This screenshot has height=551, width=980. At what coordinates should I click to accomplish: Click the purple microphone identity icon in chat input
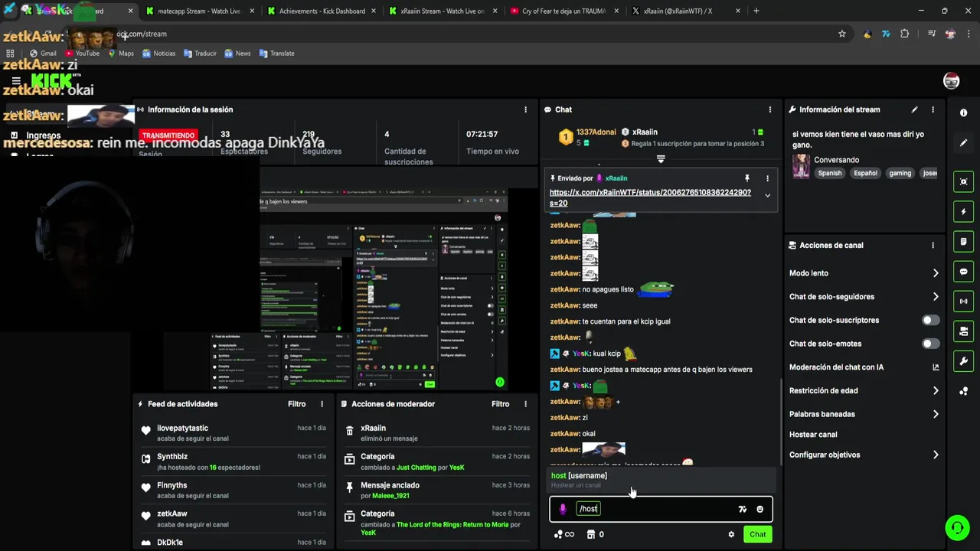(563, 509)
